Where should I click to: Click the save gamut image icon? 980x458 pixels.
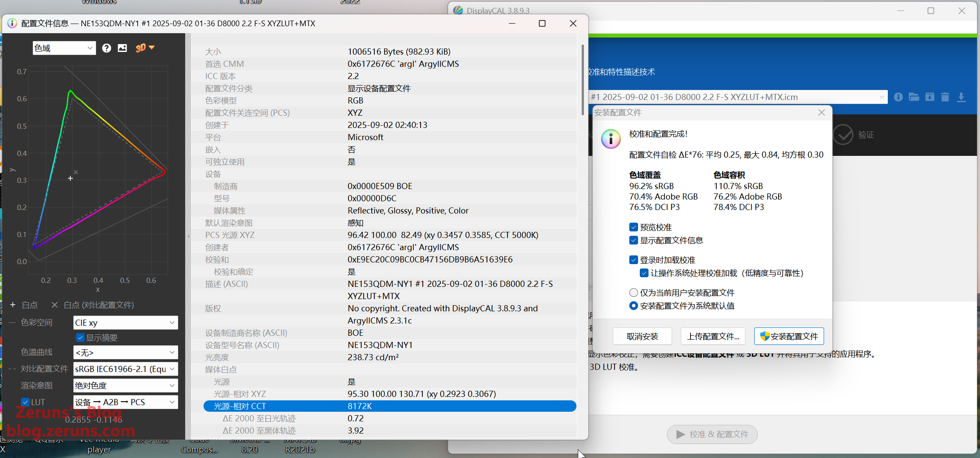122,48
